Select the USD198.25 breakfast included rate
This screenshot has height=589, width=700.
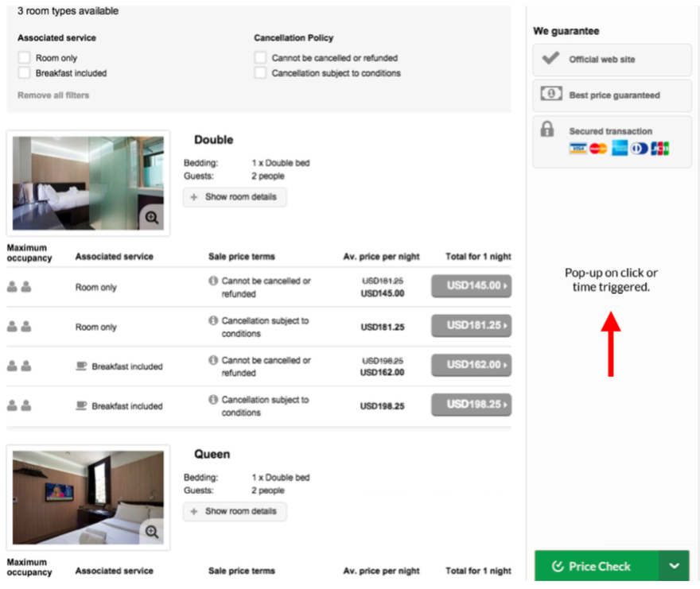pyautogui.click(x=471, y=405)
